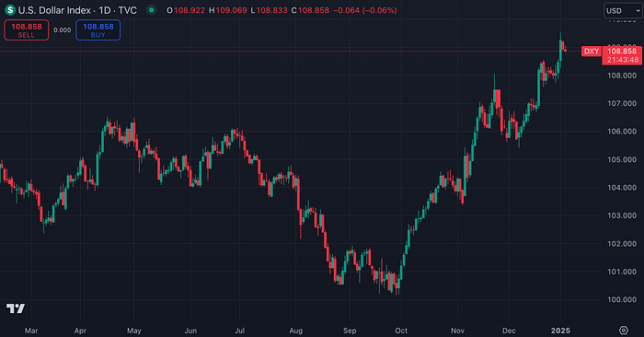Click the current price 108.858 axis label
The width and height of the screenshot is (644, 337).
(x=622, y=52)
